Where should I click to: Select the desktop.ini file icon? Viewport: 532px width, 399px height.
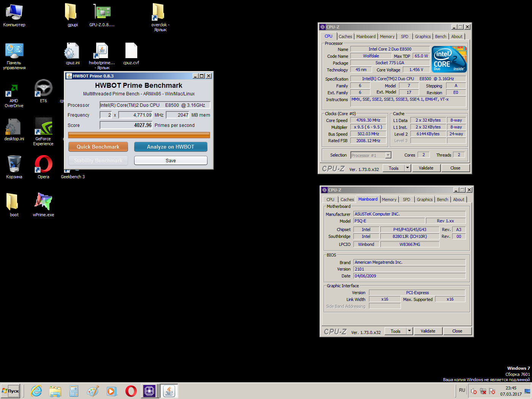point(14,129)
